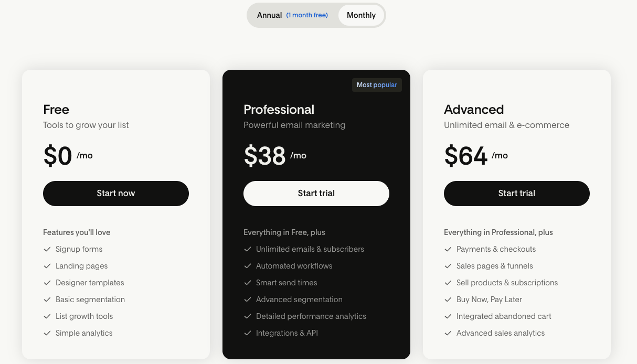637x364 pixels.
Task: Click the checkmark next to Buy Now, Pay Later
Action: 448,299
